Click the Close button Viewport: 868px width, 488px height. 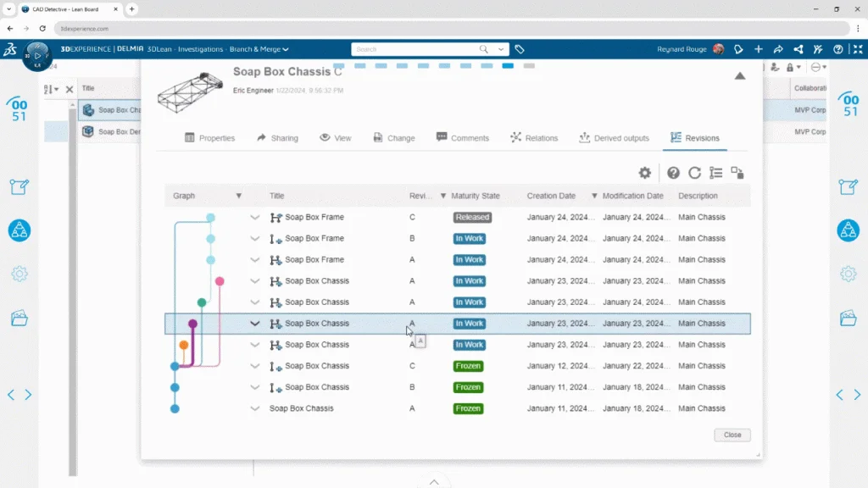coord(732,435)
